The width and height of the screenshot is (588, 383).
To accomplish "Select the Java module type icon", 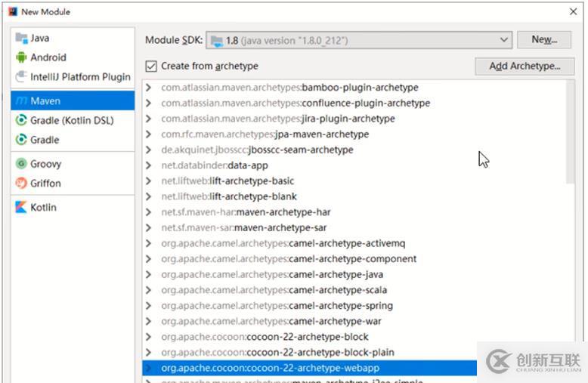I will pos(21,39).
